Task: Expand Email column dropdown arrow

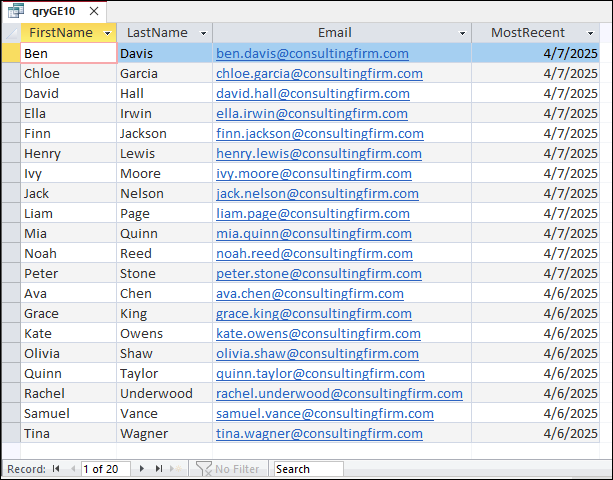Action: tap(462, 34)
